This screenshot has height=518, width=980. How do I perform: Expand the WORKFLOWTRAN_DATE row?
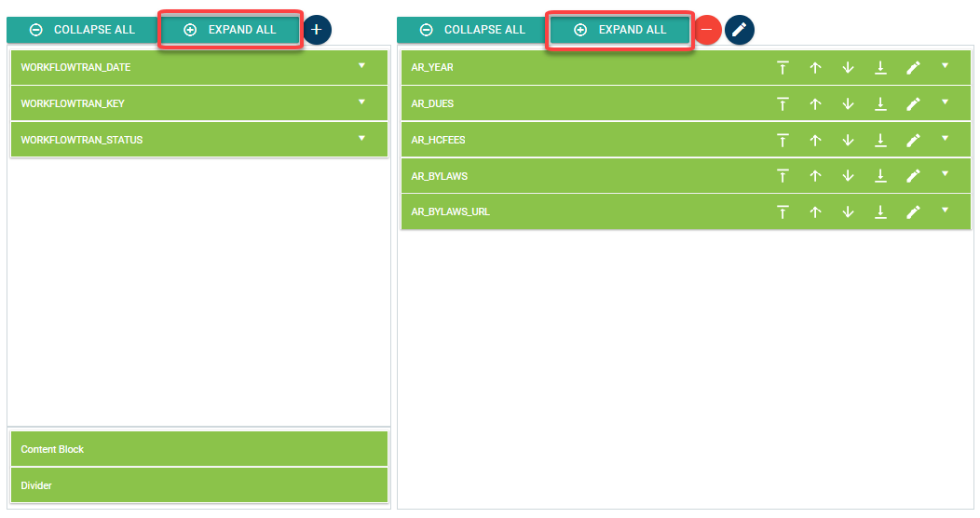pos(361,67)
